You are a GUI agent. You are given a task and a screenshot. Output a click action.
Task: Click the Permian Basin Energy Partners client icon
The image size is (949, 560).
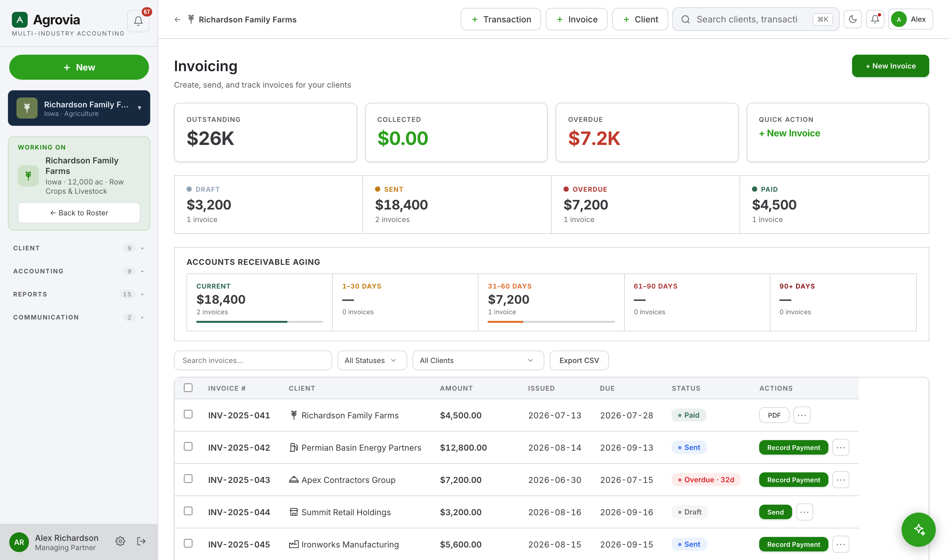294,448
